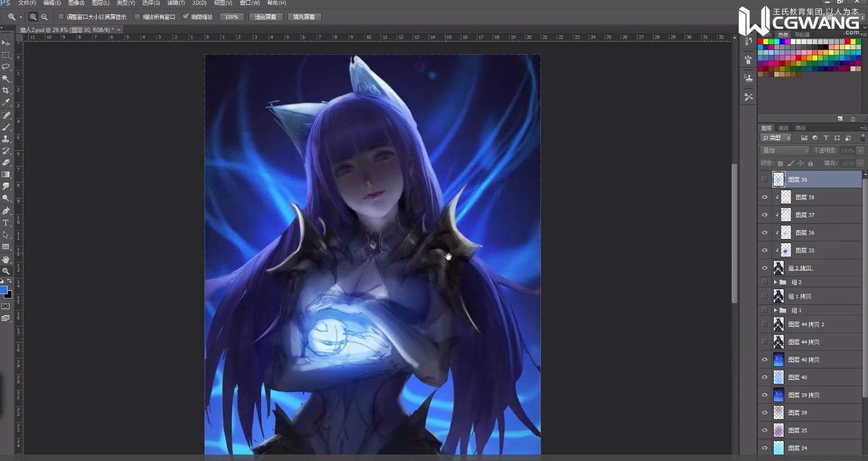Select the Magic Wand tool
Viewport: 868px width, 461px height.
[6, 79]
